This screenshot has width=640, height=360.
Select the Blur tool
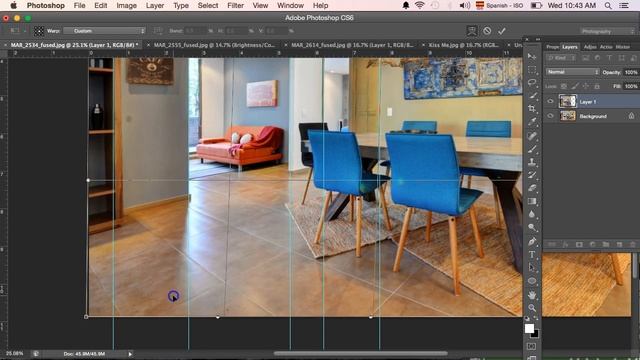click(x=532, y=214)
